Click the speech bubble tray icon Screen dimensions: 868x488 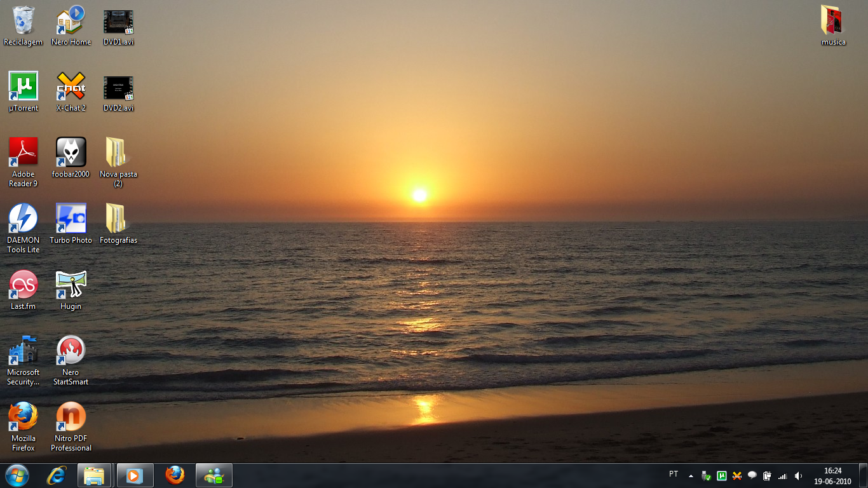tap(752, 476)
